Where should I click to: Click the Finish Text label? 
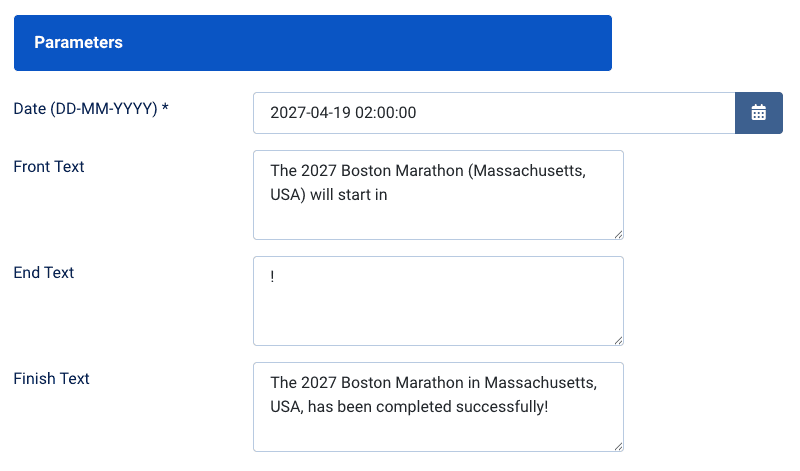coord(52,378)
